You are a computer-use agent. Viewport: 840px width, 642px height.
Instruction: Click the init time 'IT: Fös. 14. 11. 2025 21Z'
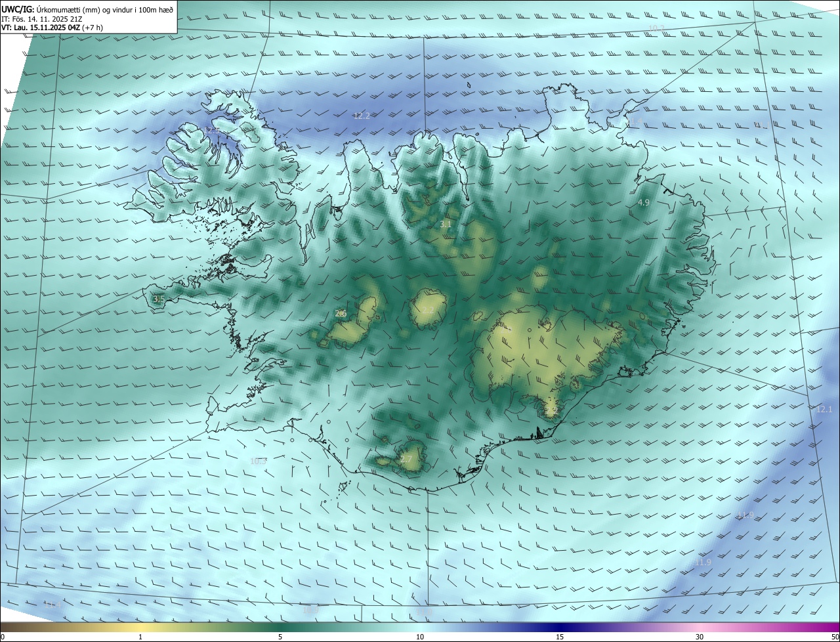(x=41, y=18)
